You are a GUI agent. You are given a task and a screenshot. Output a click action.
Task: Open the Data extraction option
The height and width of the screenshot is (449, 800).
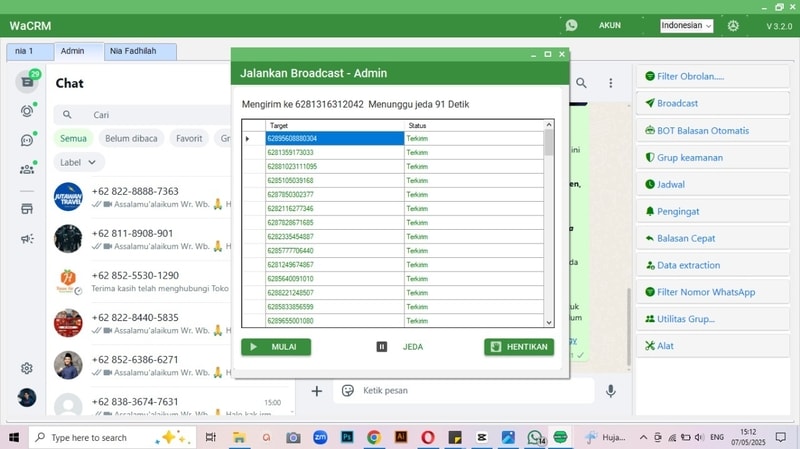click(x=713, y=265)
